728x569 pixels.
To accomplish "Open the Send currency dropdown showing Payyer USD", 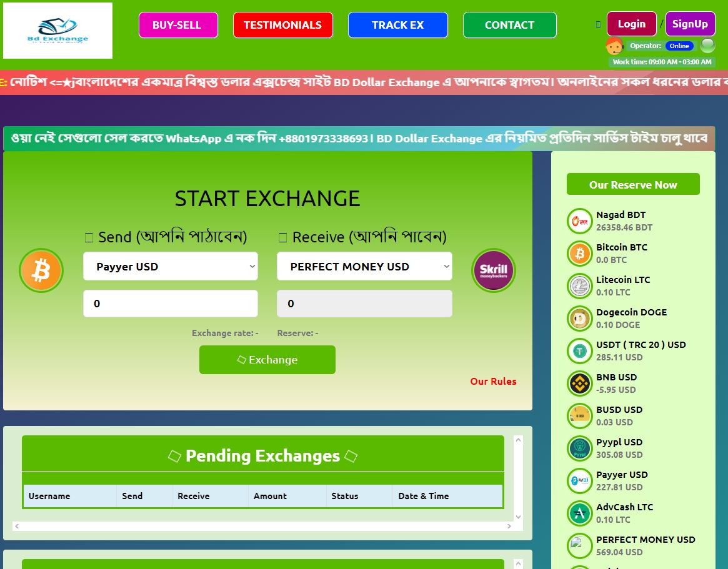I will pos(171,267).
